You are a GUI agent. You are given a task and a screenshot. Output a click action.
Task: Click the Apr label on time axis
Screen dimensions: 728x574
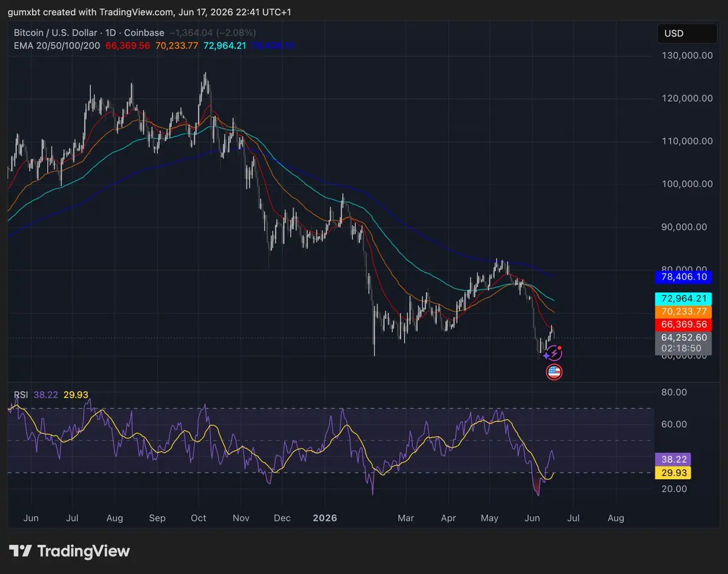tap(449, 518)
